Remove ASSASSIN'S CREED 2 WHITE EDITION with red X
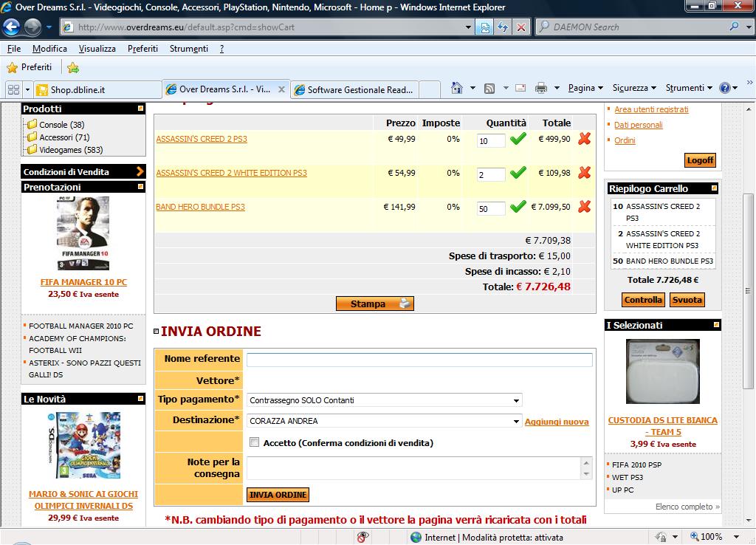The width and height of the screenshot is (756, 545). (585, 173)
